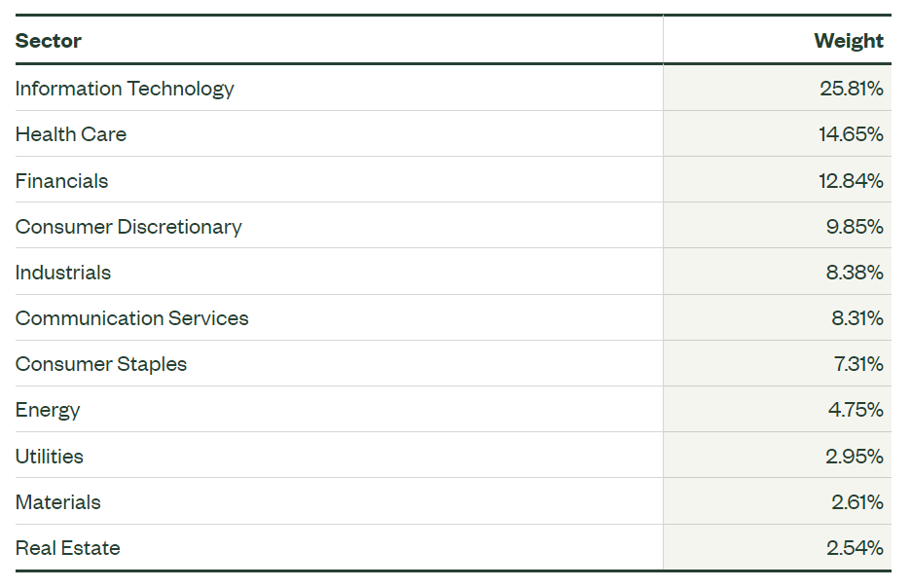
Task: Select Consumer Discretionary sector text
Action: click(128, 227)
